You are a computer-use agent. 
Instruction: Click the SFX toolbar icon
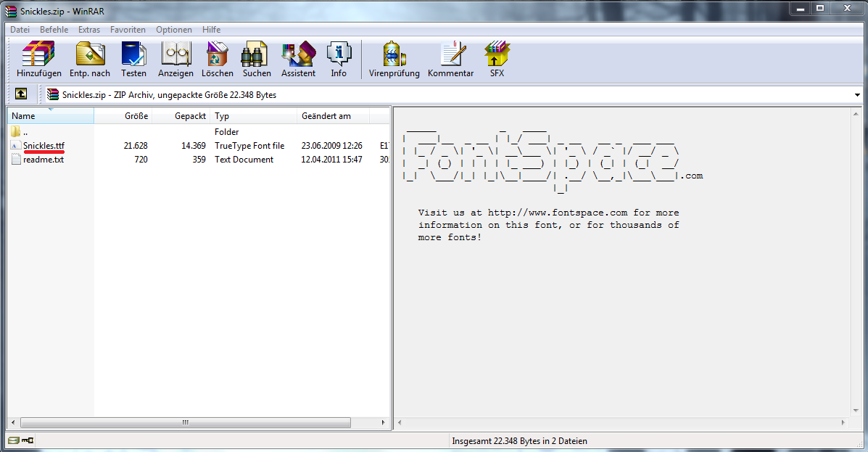coord(497,59)
